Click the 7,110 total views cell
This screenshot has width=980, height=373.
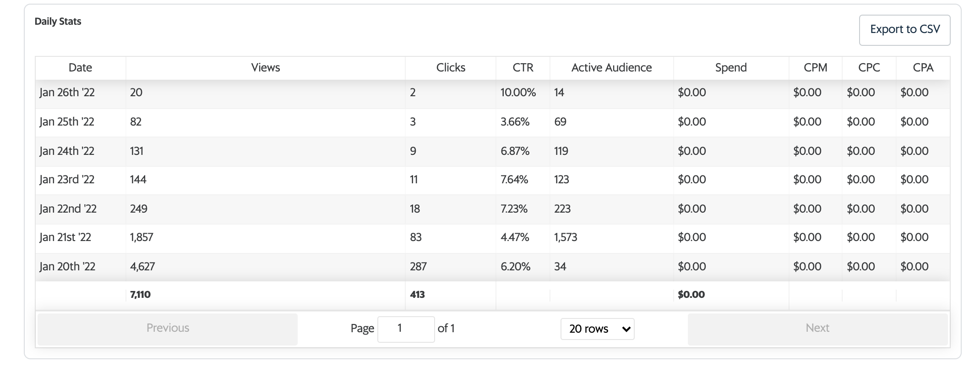pyautogui.click(x=140, y=295)
